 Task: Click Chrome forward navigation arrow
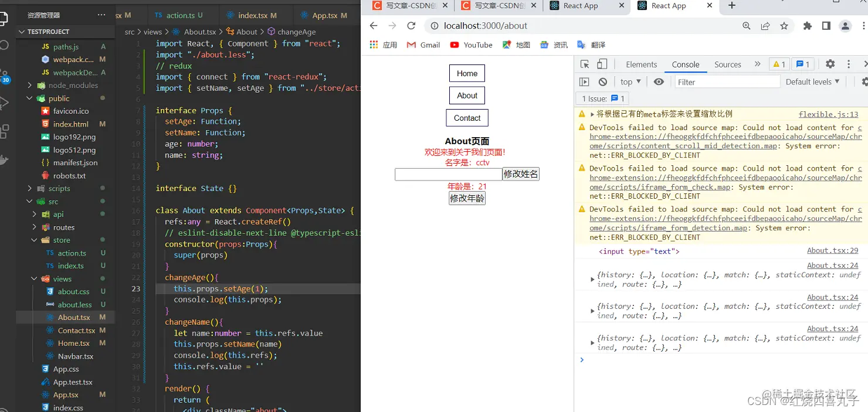(392, 26)
